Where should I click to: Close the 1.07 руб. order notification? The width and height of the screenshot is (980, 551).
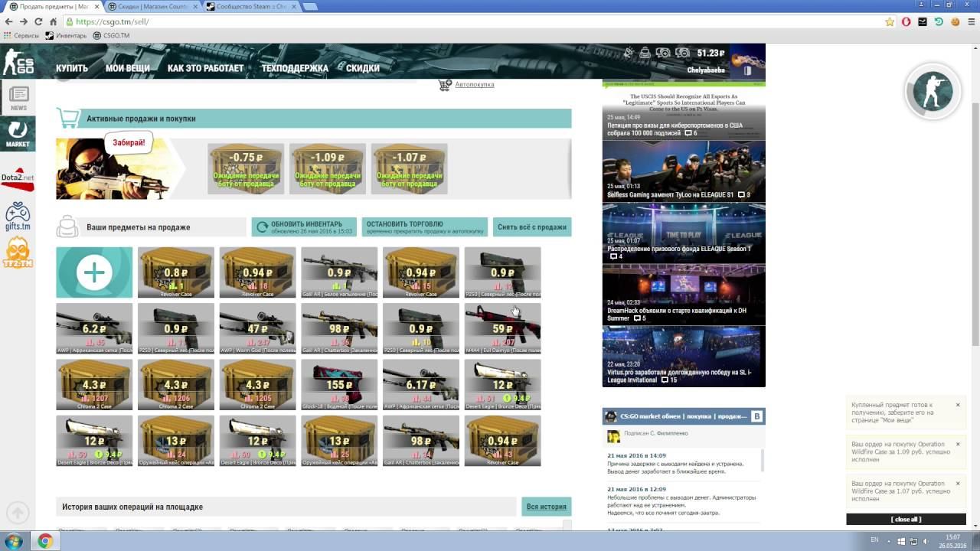click(957, 484)
